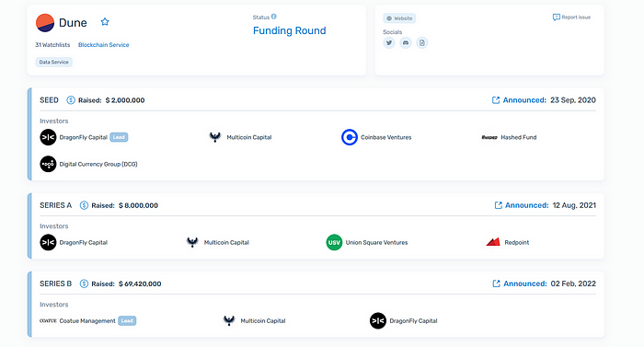Open Seed round announcement external link icon
The image size is (644, 347).
[496, 100]
